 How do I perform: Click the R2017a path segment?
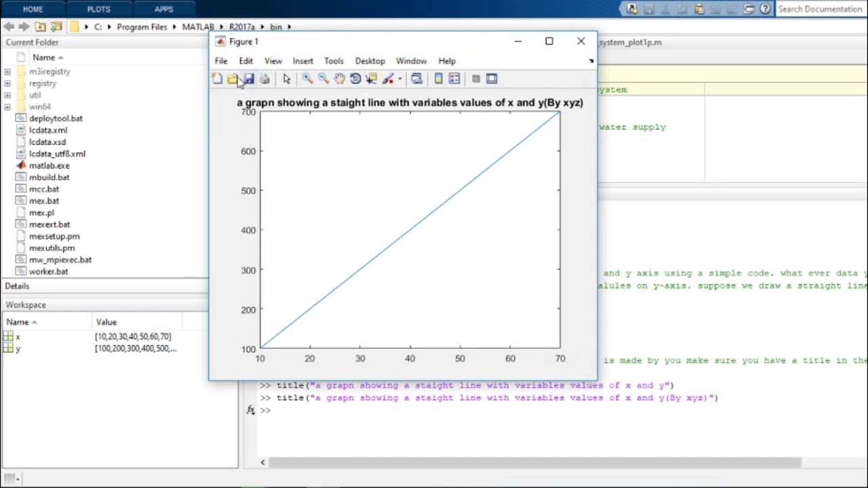point(242,27)
